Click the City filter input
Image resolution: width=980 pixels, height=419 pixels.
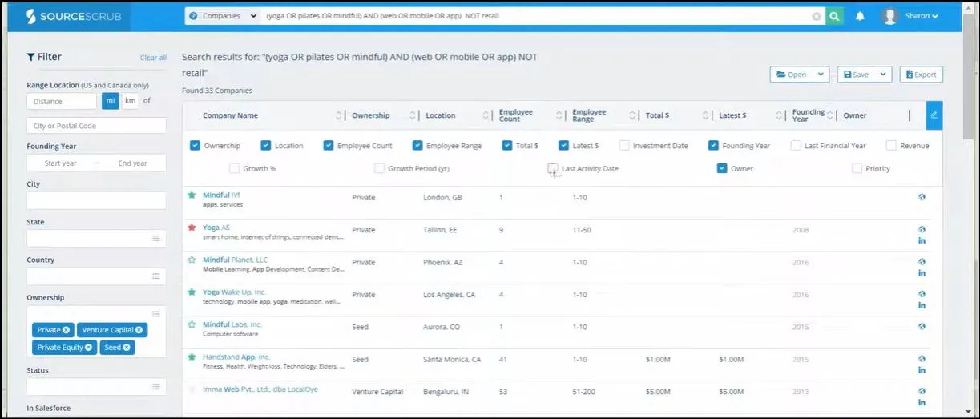96,200
